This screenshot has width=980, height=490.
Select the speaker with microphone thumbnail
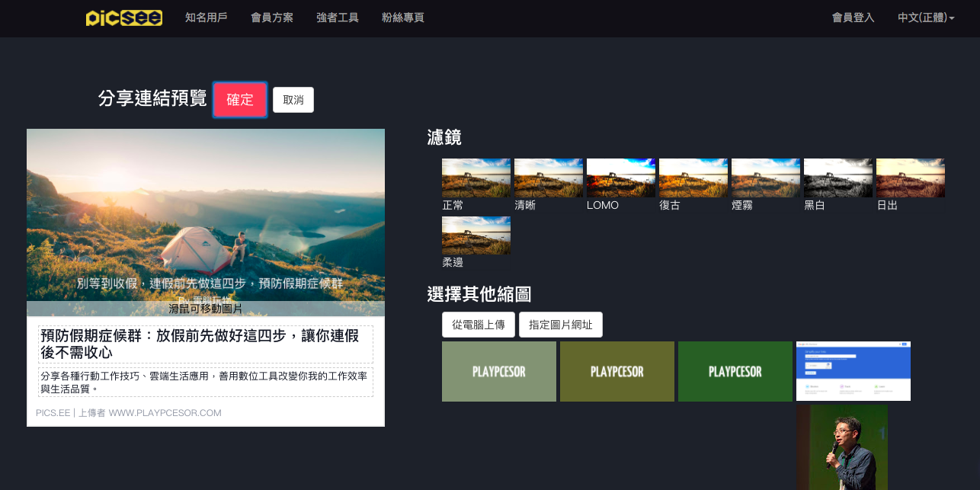click(x=842, y=447)
